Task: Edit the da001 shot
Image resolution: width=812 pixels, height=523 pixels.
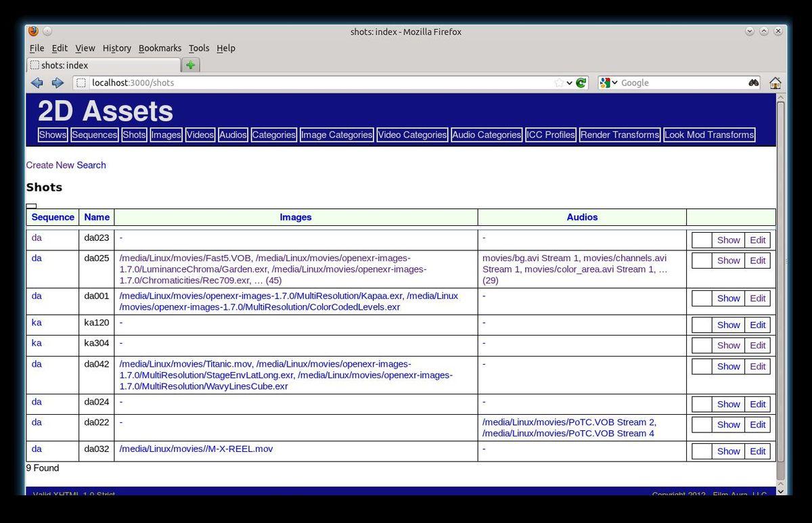Action: coord(758,298)
